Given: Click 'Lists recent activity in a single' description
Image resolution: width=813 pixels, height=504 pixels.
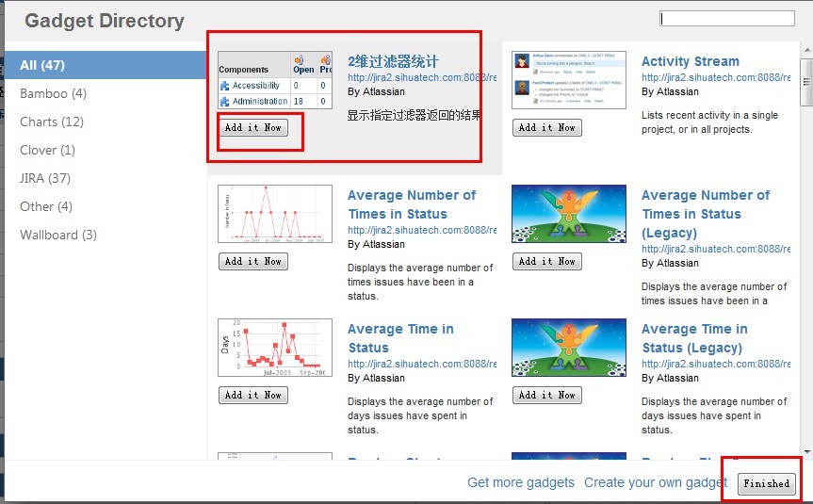Looking at the screenshot, I should [709, 115].
